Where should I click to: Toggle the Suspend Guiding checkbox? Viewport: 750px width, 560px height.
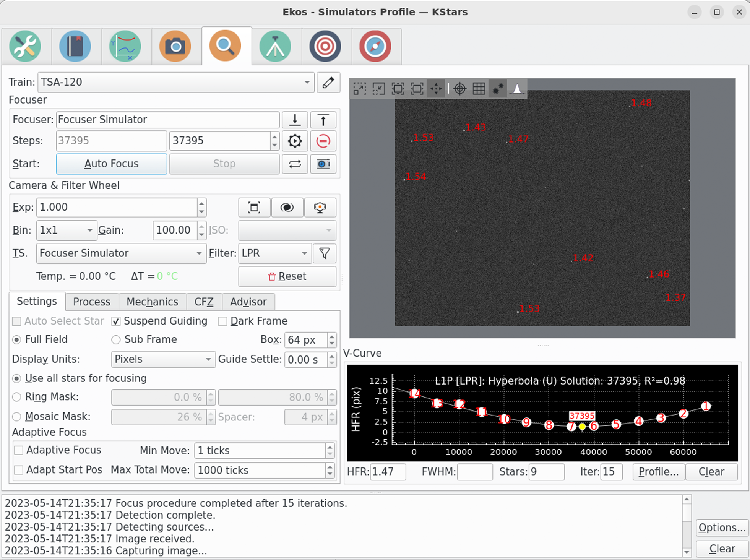pos(115,321)
